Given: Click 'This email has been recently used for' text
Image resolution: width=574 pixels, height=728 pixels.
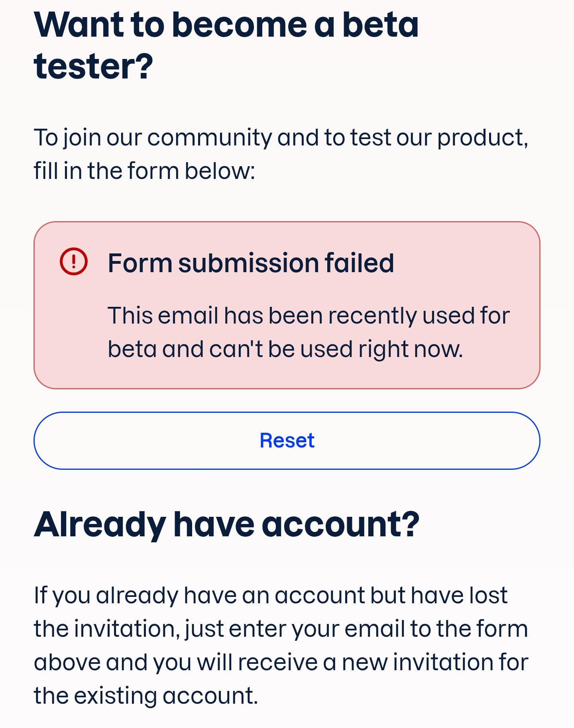Looking at the screenshot, I should [309, 316].
